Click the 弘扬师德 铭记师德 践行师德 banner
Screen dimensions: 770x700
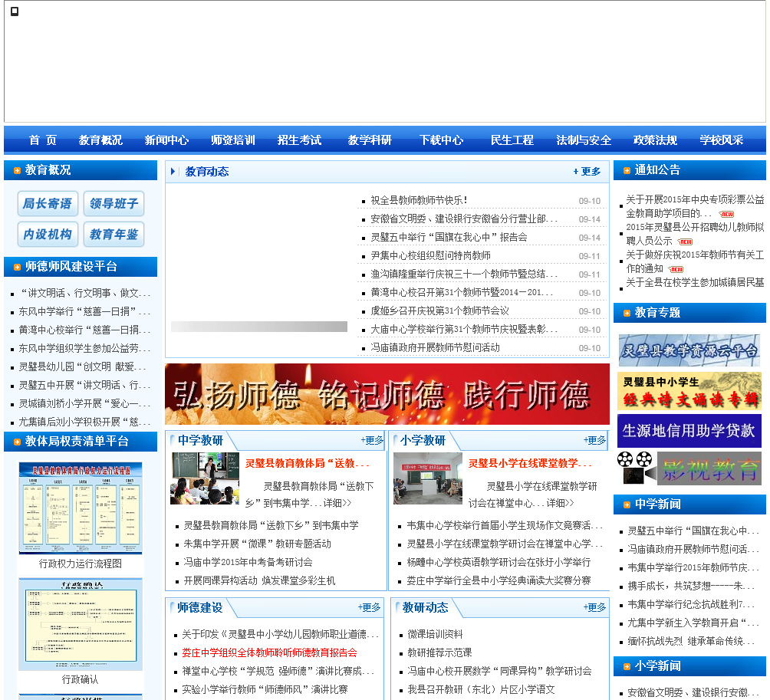point(387,393)
